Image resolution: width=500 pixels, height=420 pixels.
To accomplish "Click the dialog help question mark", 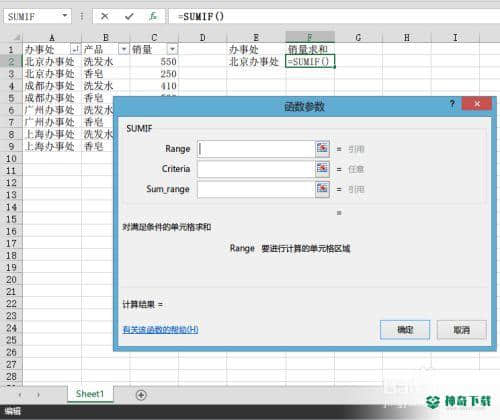I will pos(452,104).
